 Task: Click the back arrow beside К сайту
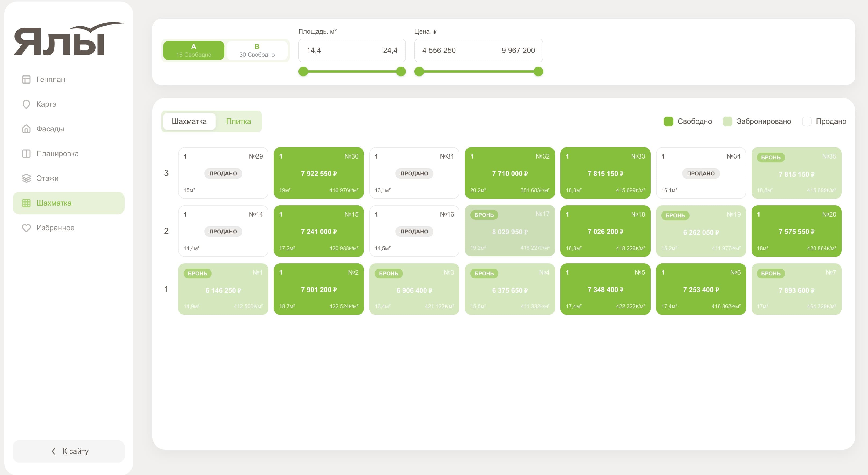[x=53, y=451]
